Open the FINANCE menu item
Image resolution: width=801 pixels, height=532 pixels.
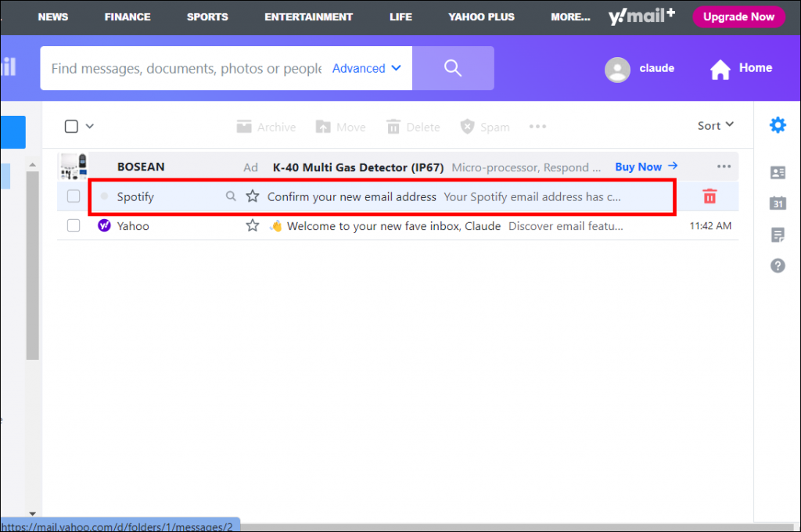(127, 16)
